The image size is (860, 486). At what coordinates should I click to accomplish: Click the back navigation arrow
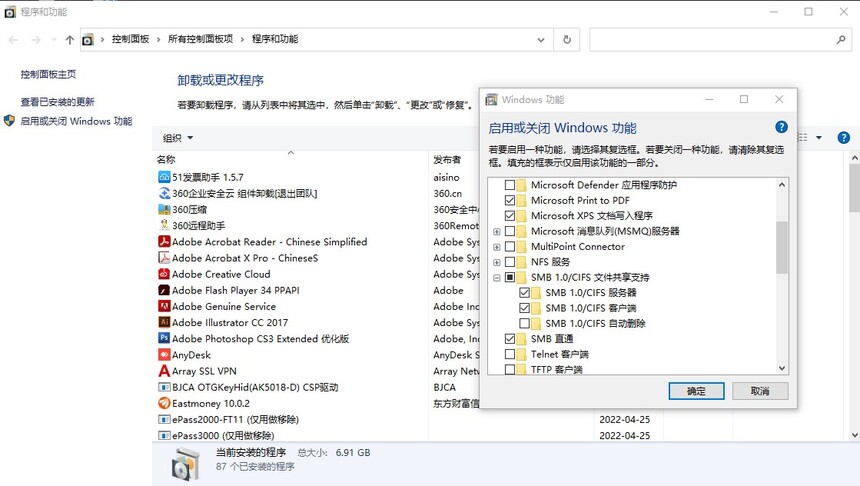click(x=14, y=39)
